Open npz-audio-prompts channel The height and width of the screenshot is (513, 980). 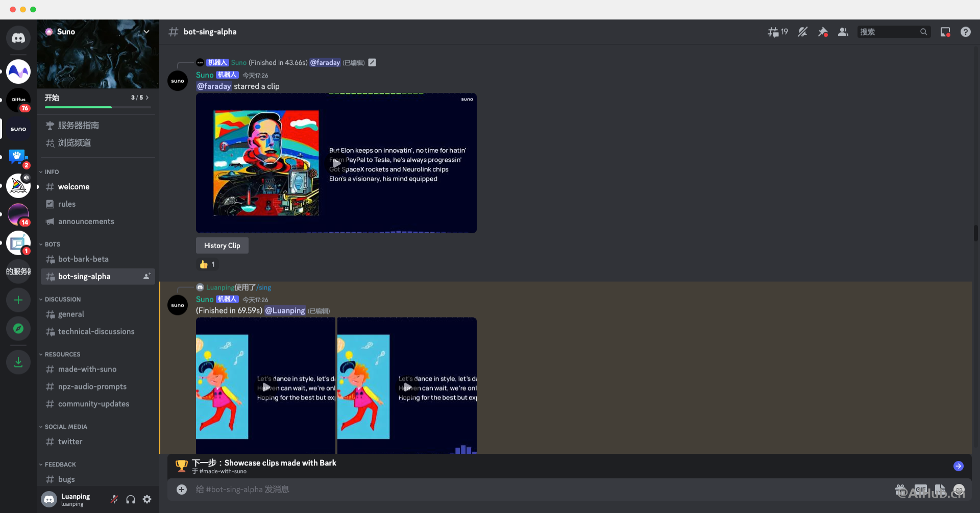coord(98,387)
